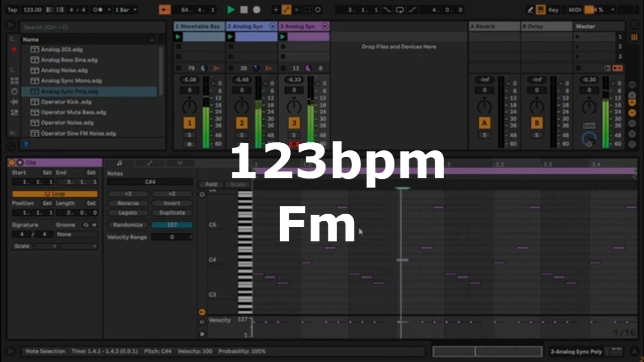
Task: Toggle the Key map mode switch
Action: click(553, 10)
